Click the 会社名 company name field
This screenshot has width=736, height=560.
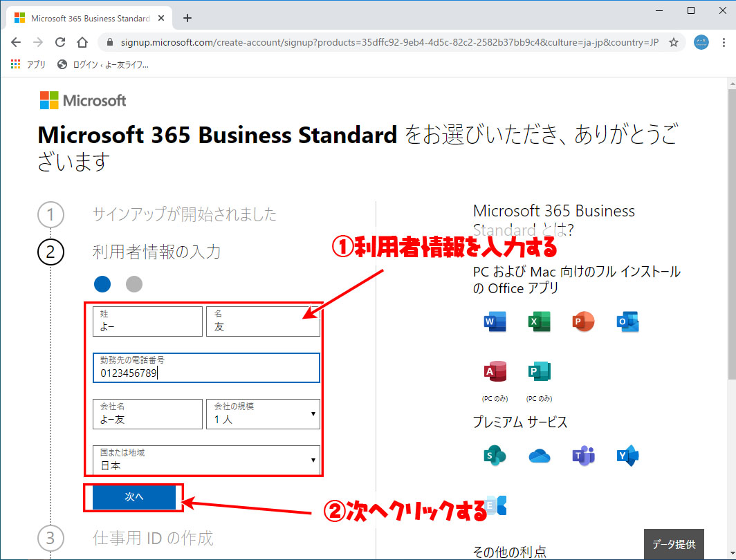coord(147,413)
